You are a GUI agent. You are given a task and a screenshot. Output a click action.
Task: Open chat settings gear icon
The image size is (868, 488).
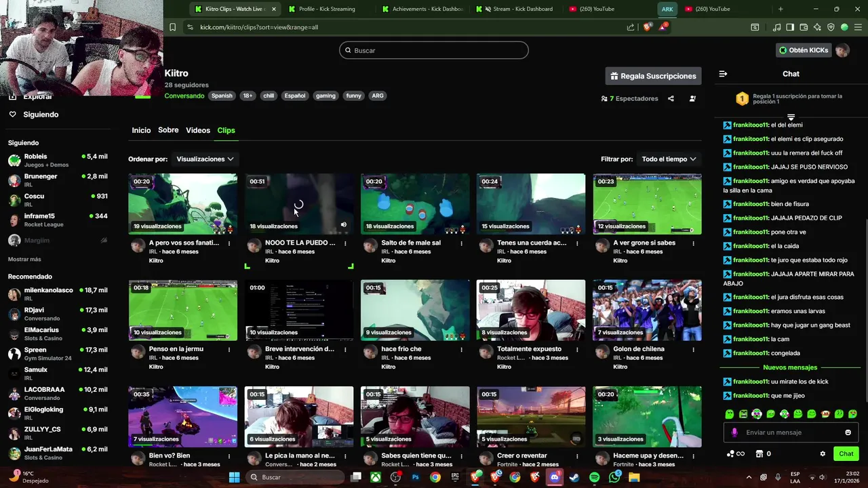[823, 454]
